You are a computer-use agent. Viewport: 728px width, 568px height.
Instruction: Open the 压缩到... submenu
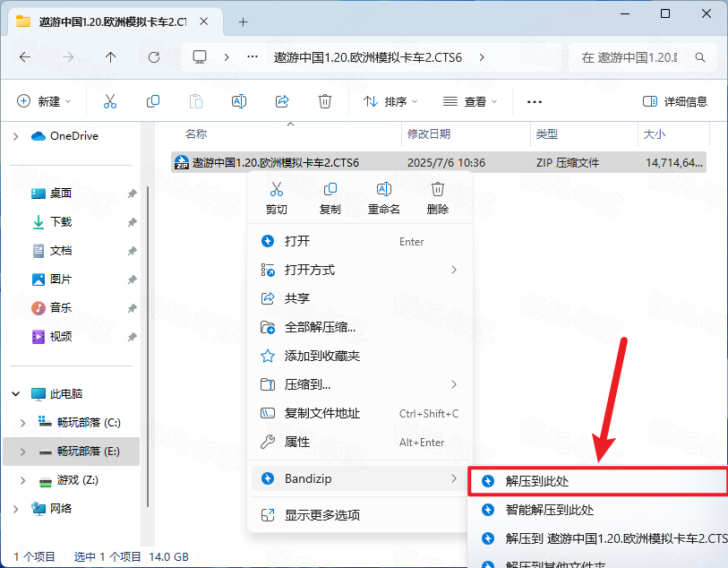(360, 384)
